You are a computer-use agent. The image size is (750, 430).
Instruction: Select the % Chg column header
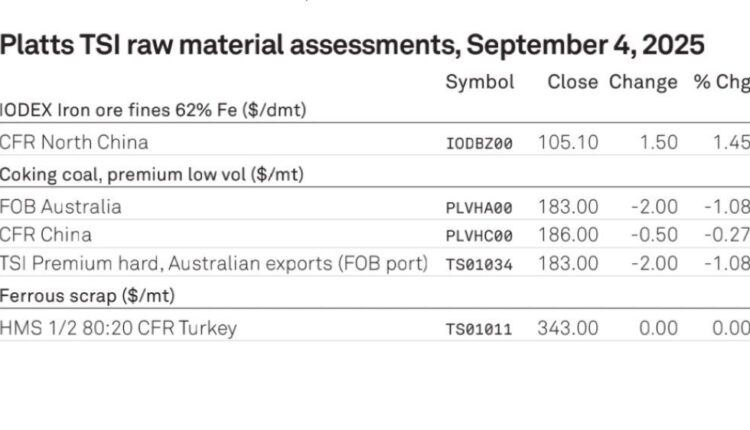pyautogui.click(x=721, y=82)
